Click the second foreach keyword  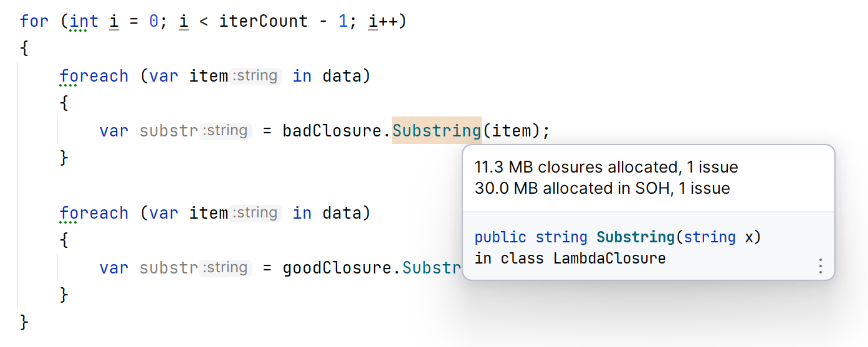click(93, 213)
